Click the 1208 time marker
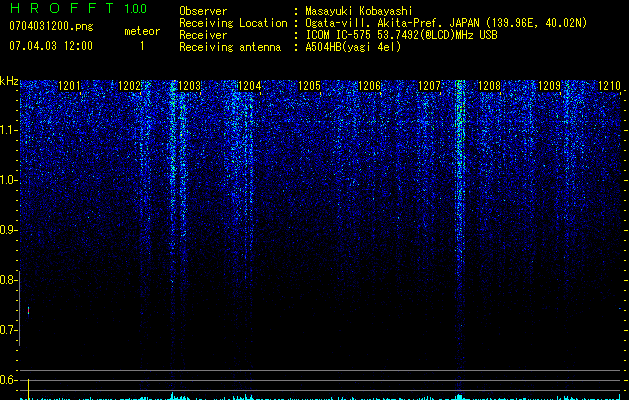 point(489,86)
